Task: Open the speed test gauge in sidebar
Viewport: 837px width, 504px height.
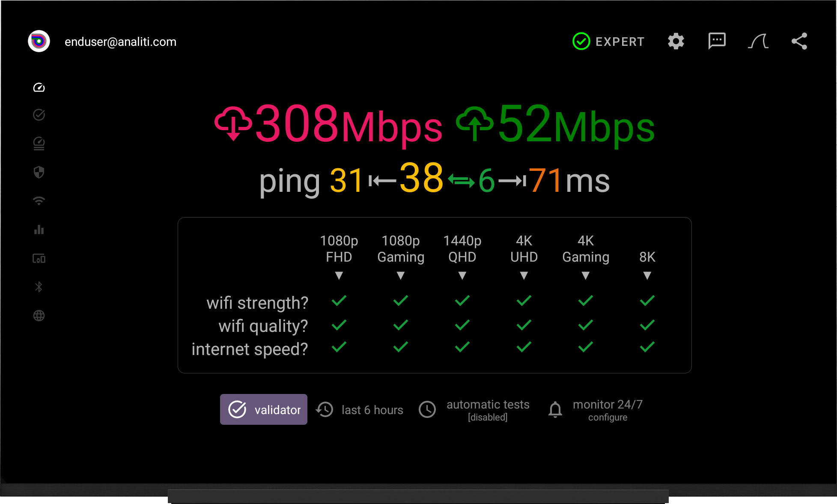Action: click(39, 87)
